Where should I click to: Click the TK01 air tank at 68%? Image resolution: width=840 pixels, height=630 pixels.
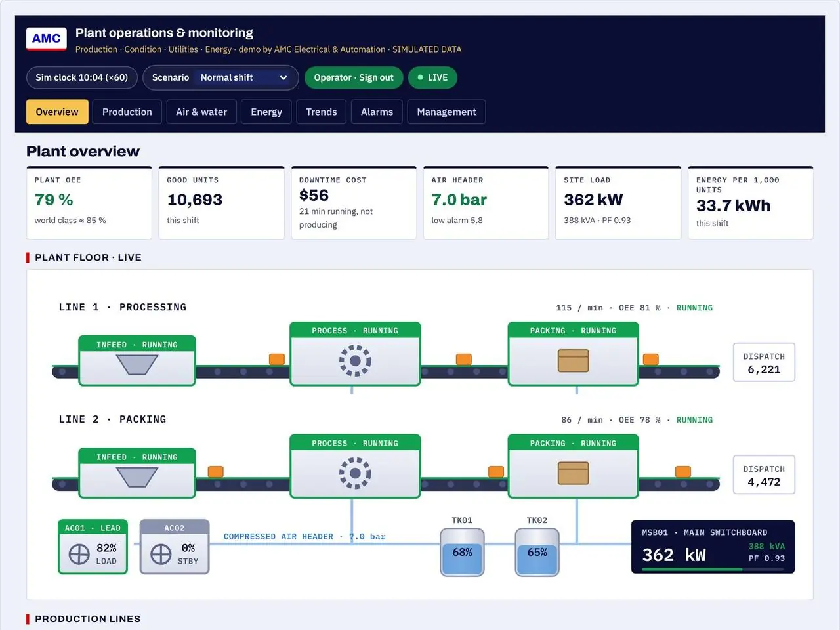point(462,552)
